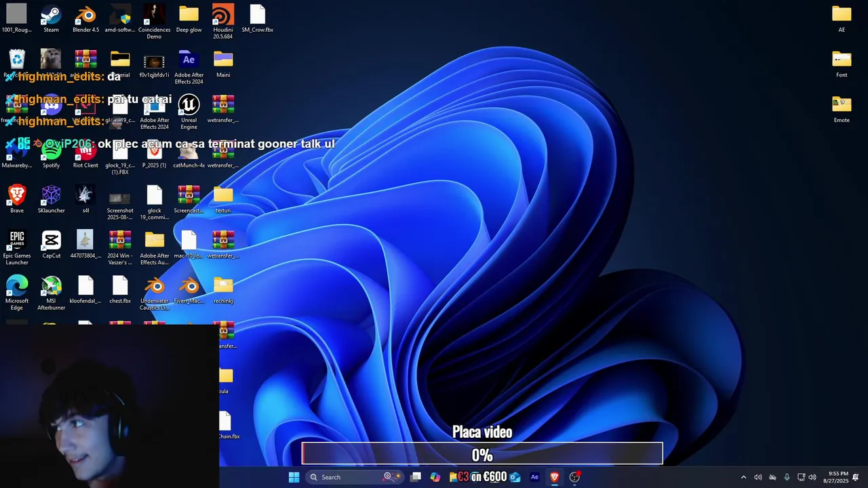Viewport: 868px width, 488px height.
Task: Open the Epic Games Launcher shortcut
Action: 16,247
